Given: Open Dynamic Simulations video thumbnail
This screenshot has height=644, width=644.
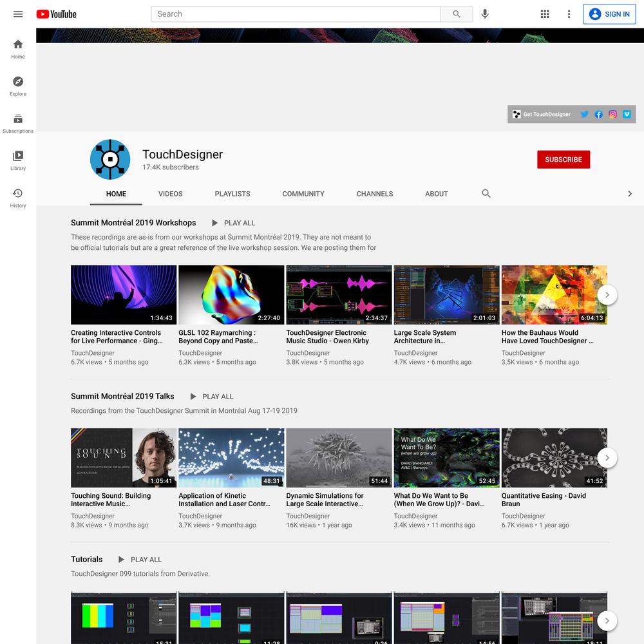Looking at the screenshot, I should point(339,458).
